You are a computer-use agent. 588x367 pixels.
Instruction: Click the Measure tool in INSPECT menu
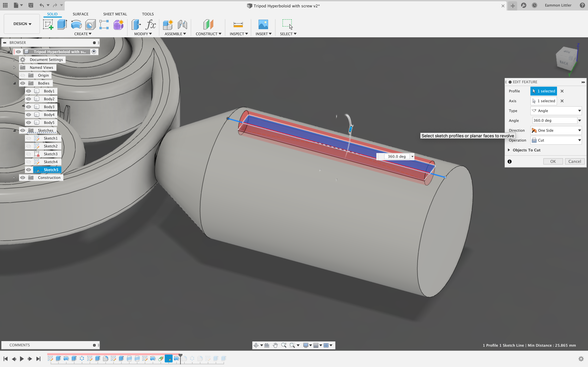(x=238, y=24)
